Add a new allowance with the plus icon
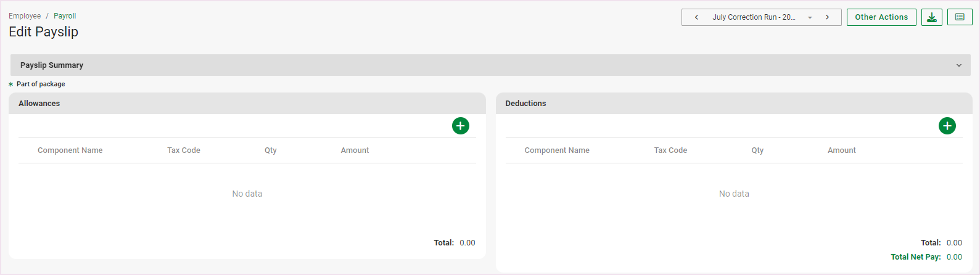 click(460, 126)
